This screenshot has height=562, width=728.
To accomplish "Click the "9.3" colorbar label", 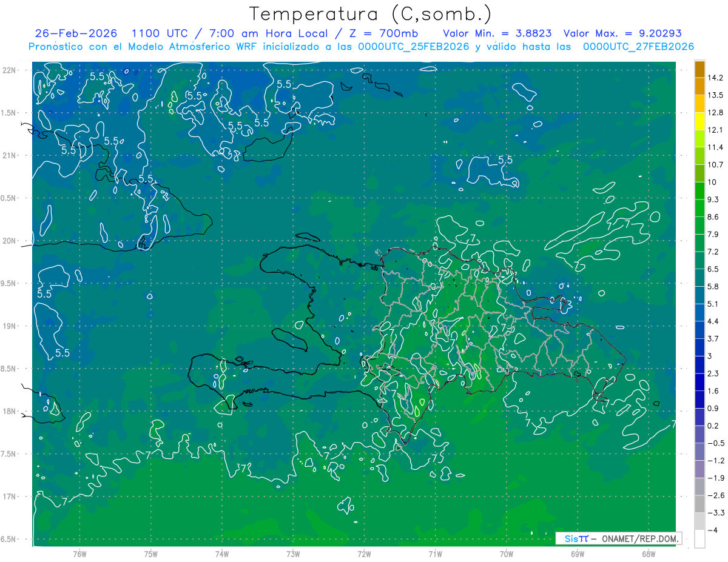I will (713, 199).
